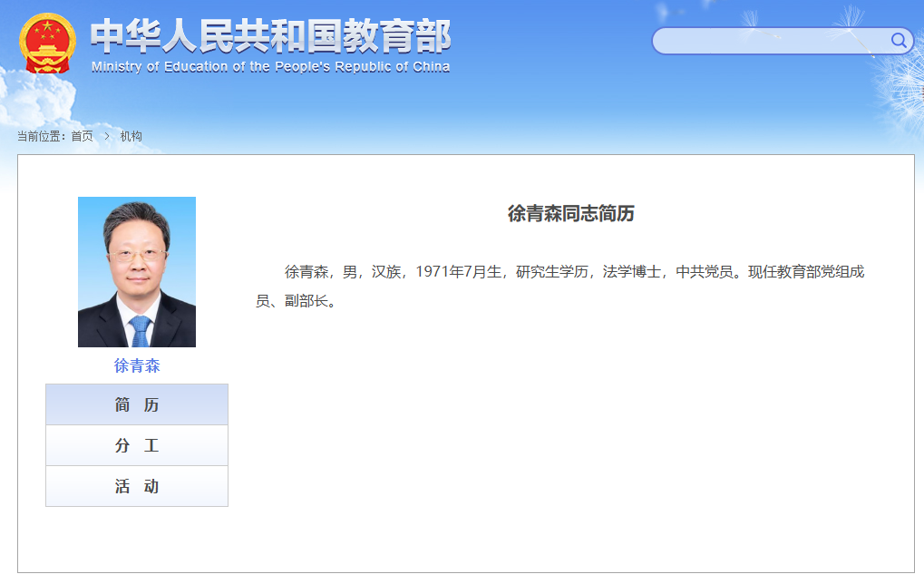Click the official portrait photo

137,272
